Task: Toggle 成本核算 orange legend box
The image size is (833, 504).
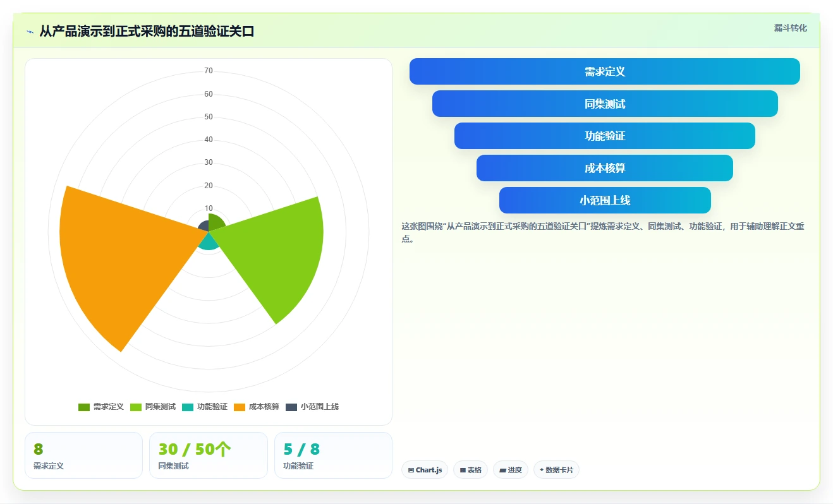Action: click(240, 407)
